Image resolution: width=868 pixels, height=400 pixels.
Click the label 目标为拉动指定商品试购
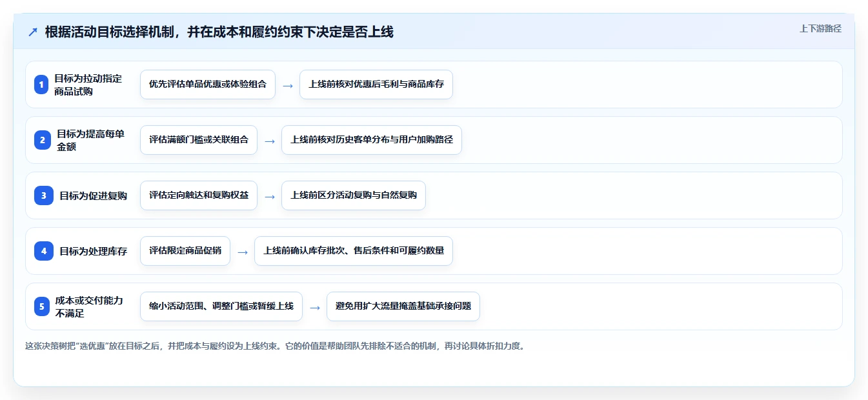(88, 85)
